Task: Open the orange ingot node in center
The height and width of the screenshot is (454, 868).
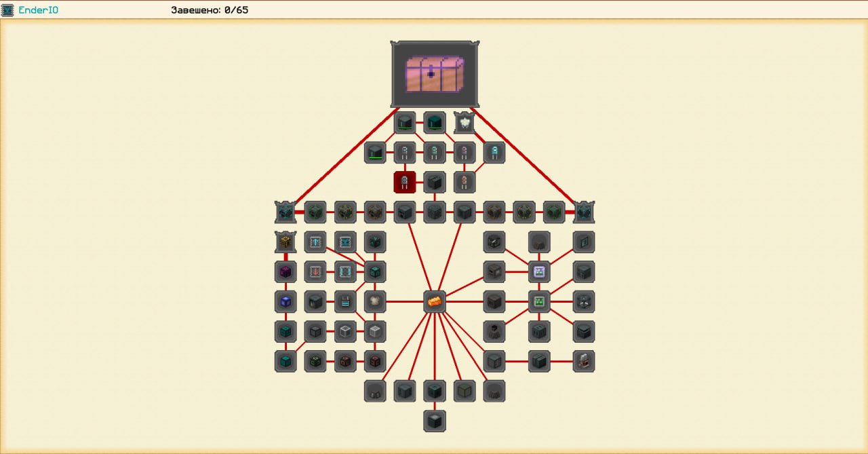Action: click(435, 301)
